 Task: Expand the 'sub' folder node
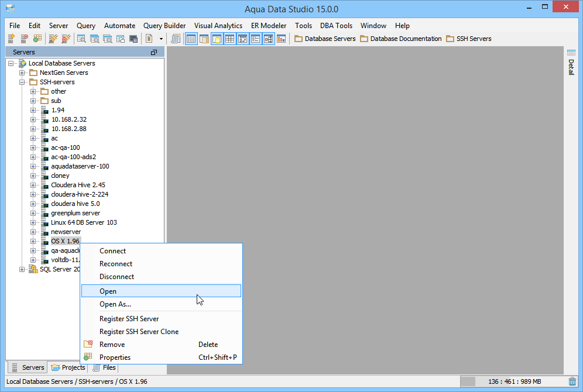point(33,101)
